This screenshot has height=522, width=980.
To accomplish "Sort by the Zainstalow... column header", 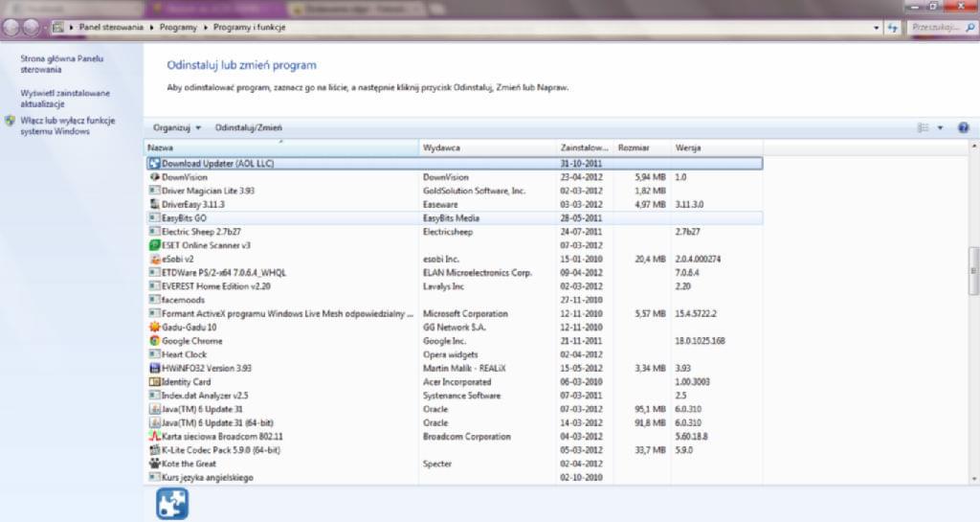I will coord(585,148).
